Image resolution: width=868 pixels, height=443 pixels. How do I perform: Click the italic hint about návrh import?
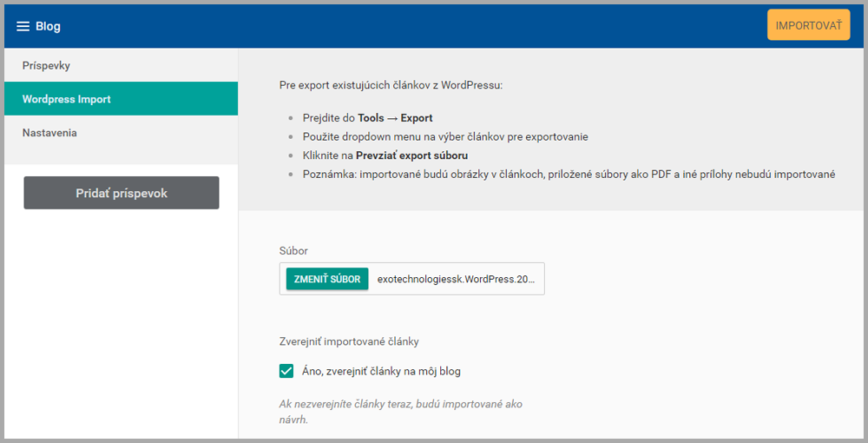click(x=400, y=412)
